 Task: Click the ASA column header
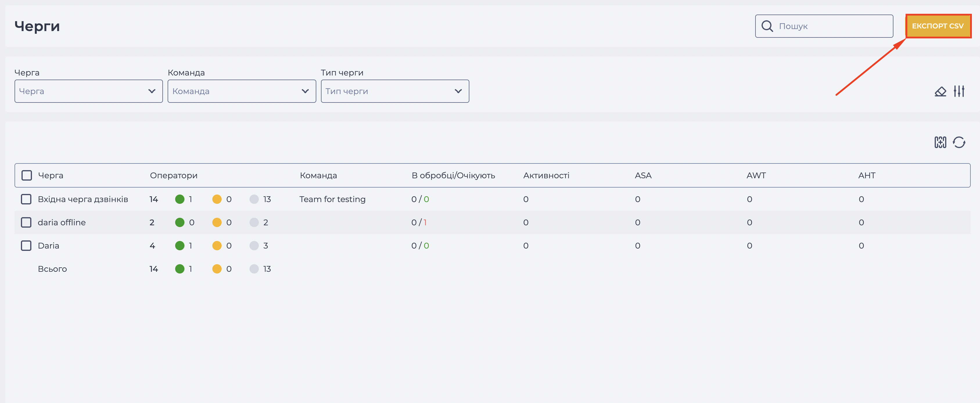click(643, 175)
